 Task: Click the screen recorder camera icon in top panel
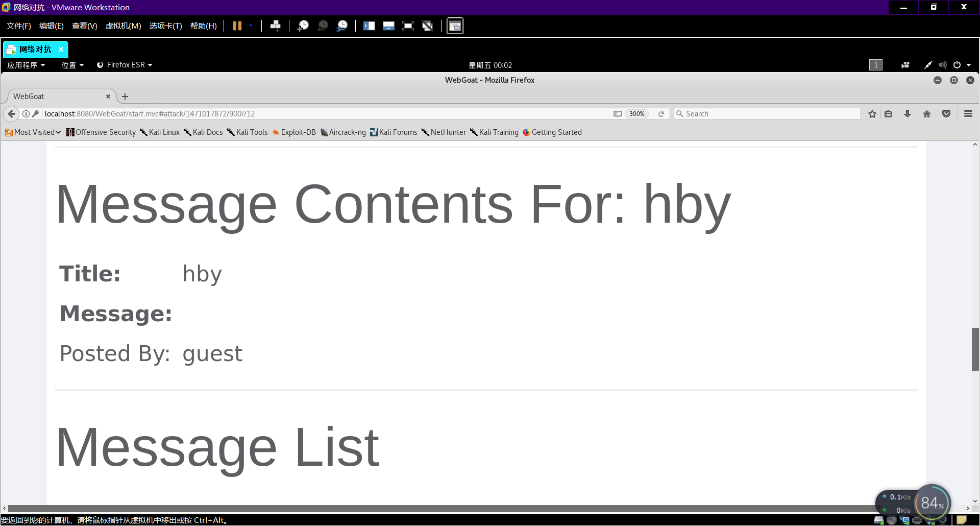905,65
